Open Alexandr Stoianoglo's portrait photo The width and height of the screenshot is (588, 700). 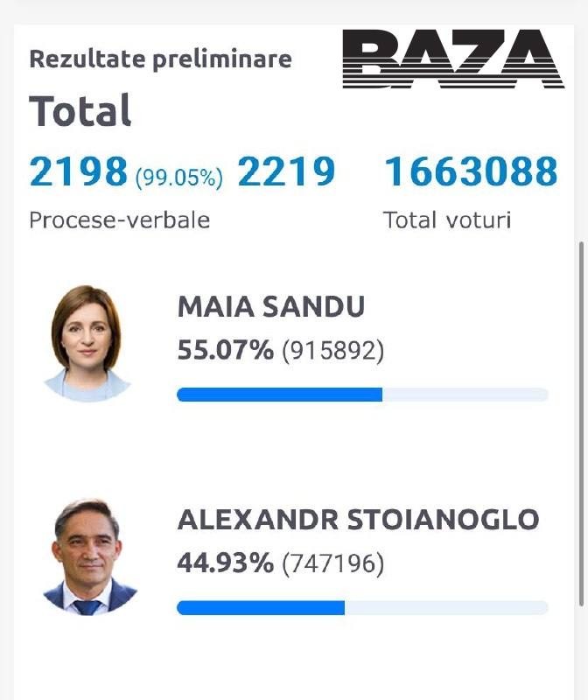click(89, 557)
